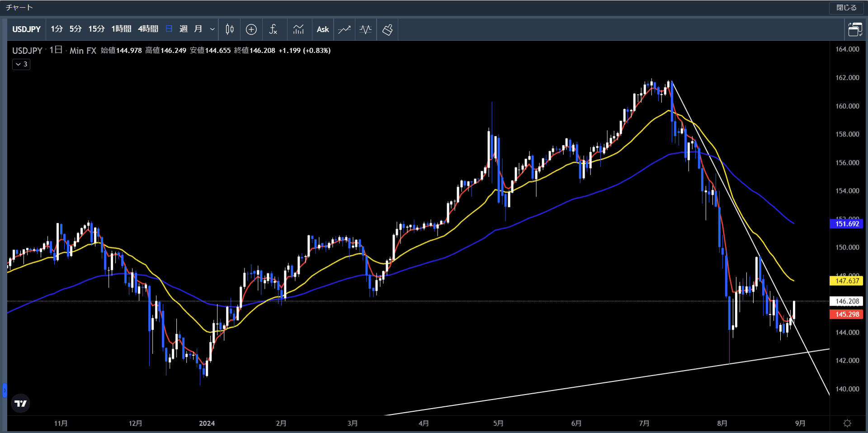Click the detach chart window icon
This screenshot has height=433, width=868.
point(855,29)
